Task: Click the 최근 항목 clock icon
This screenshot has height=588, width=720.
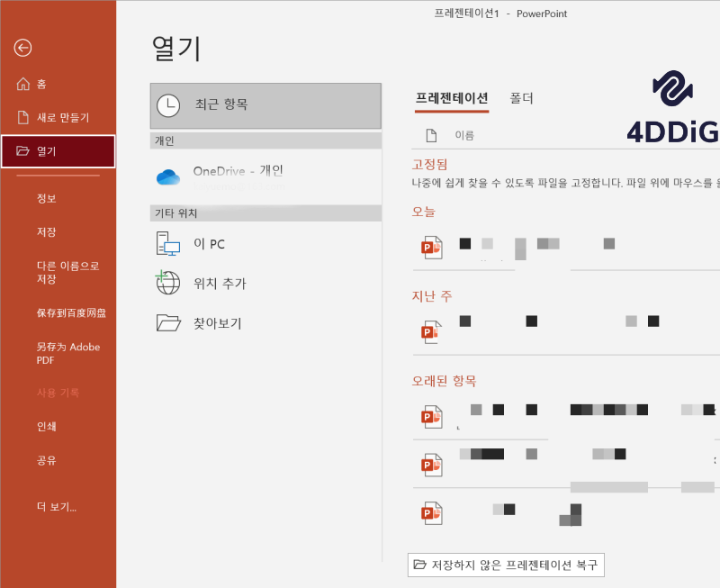Action: (x=168, y=105)
